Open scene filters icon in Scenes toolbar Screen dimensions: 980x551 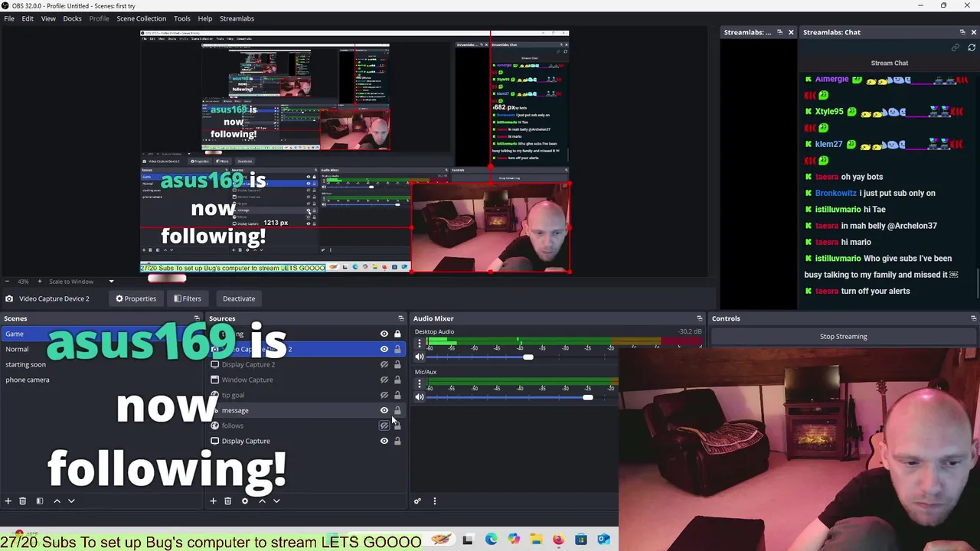[x=40, y=501]
